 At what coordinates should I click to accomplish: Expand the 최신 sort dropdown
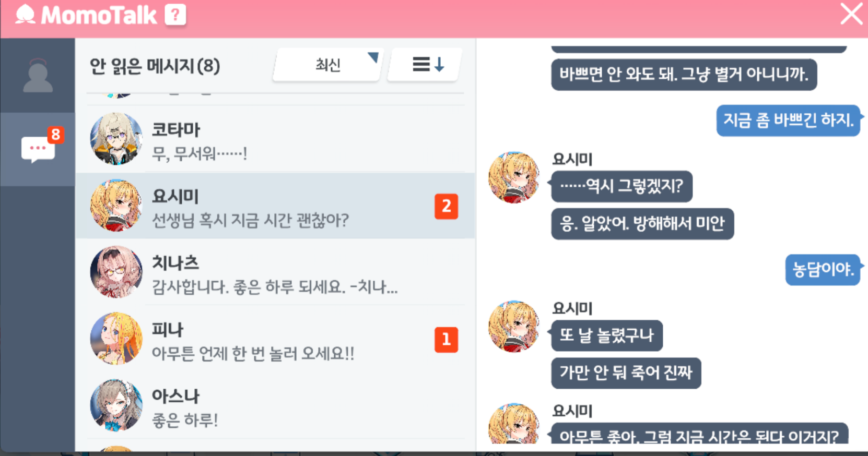tap(328, 65)
